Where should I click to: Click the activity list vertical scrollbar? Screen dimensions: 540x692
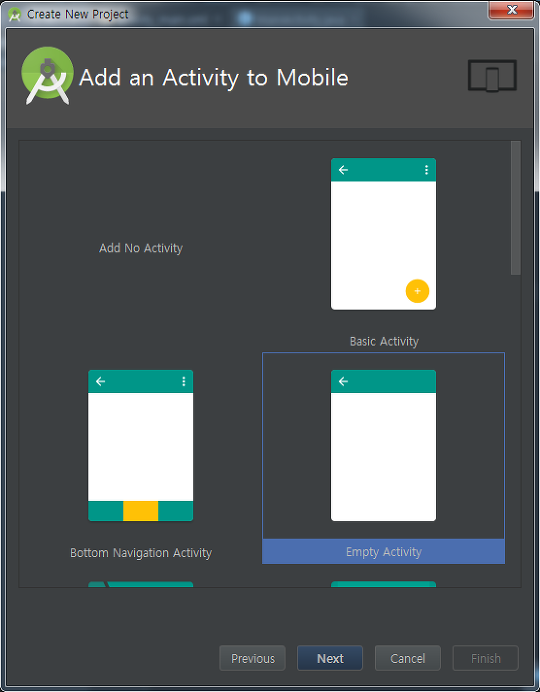[x=515, y=208]
